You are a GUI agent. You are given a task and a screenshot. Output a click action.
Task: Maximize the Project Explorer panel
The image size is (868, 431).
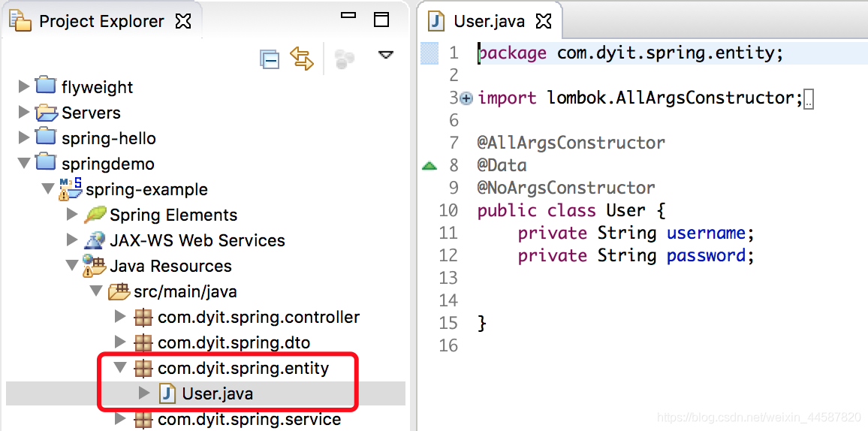(381, 20)
